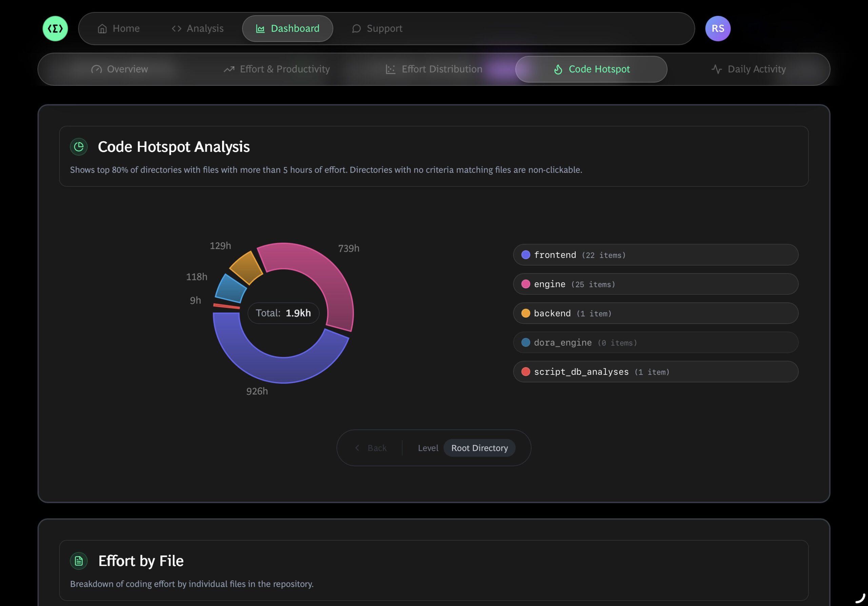Click the flame icon in Code Hotspot tab

click(x=558, y=69)
